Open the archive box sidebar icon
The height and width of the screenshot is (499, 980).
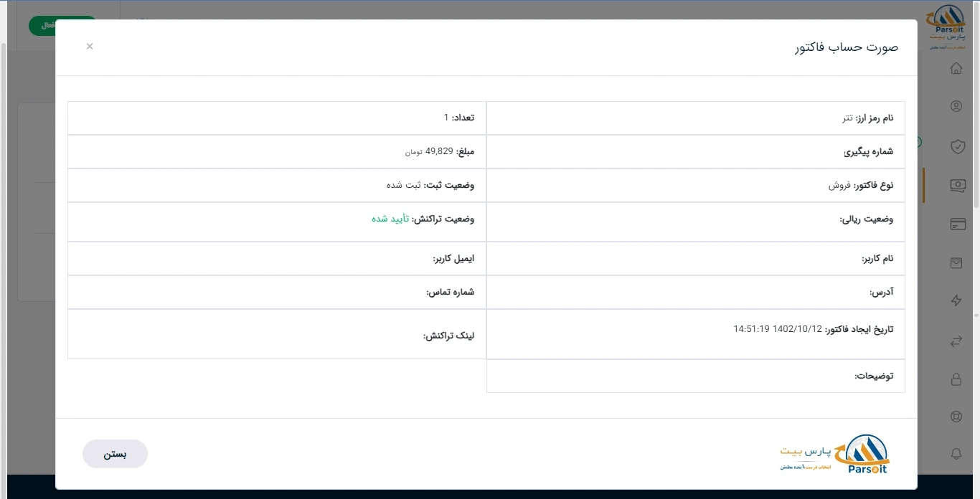click(956, 263)
